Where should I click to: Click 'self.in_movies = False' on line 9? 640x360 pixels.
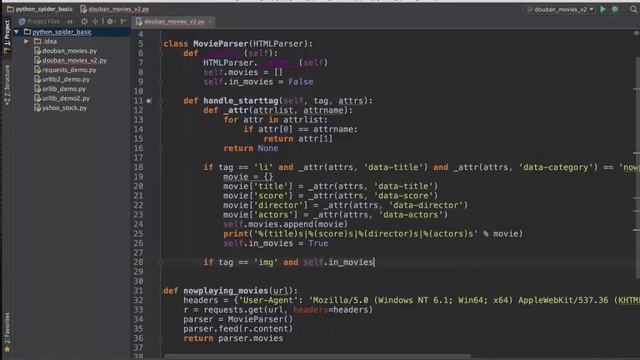click(258, 82)
